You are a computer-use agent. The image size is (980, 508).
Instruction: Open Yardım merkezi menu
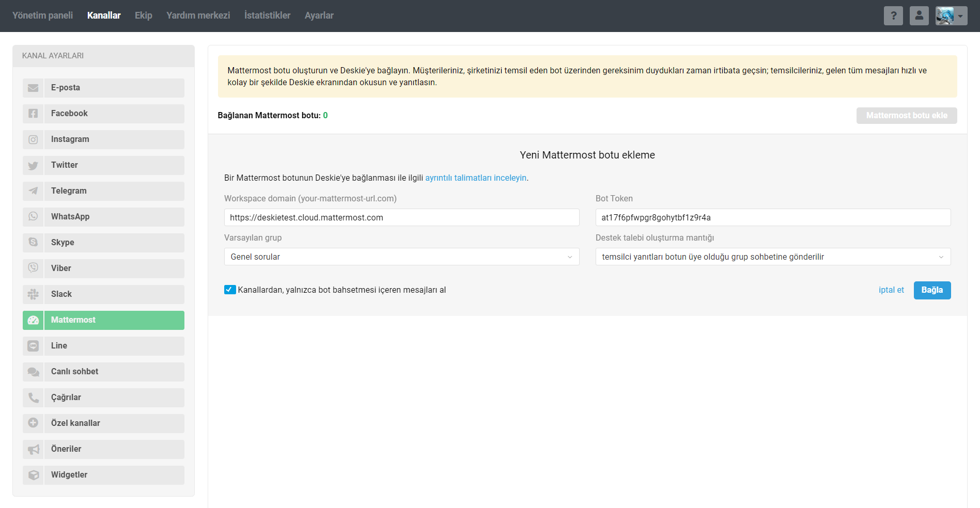point(198,15)
